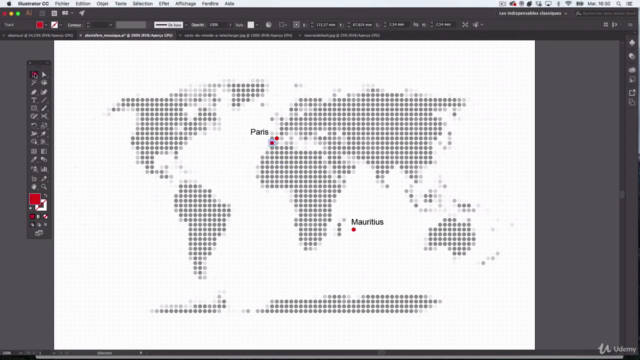Open the Sélection menu
This screenshot has width=640, height=360.
tap(142, 4)
